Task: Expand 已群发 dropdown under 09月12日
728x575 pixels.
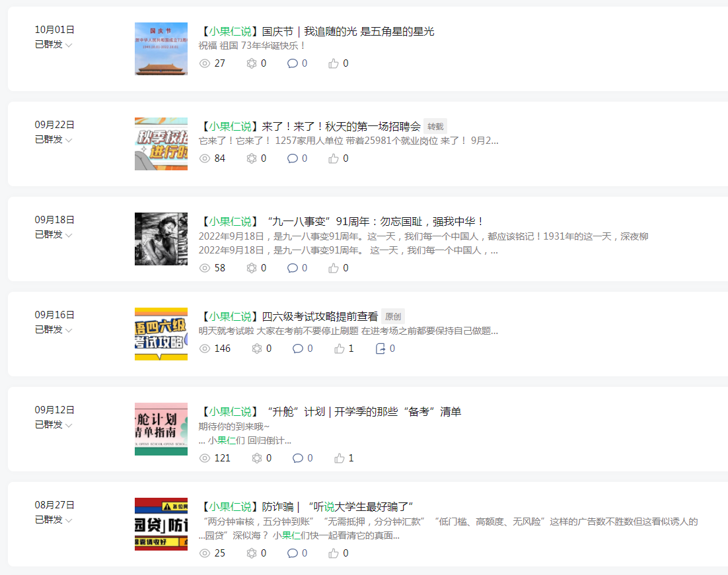Action: 54,425
